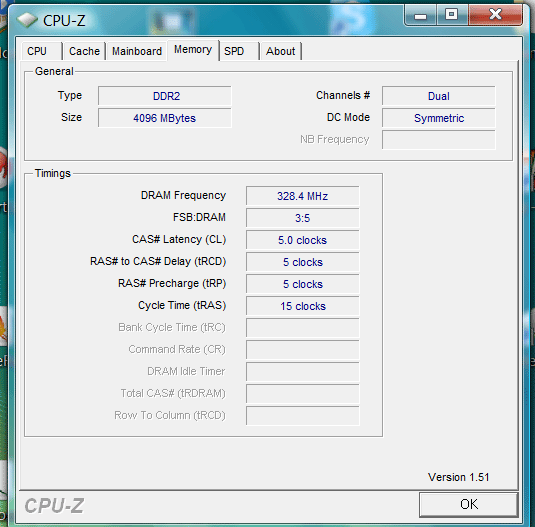Click the empty NB Frequency field
Screen dimensions: 535x527
click(x=439, y=140)
